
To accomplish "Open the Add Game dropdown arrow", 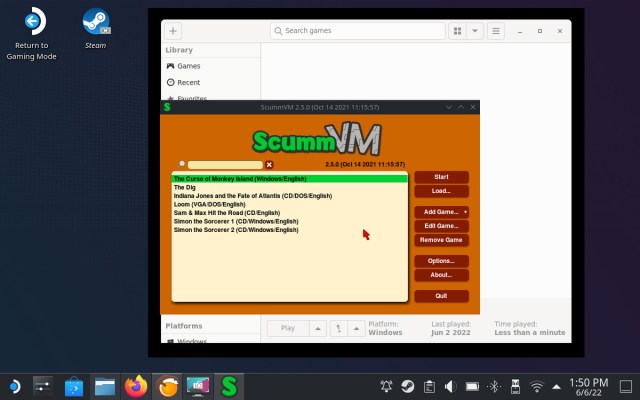I will tap(465, 212).
